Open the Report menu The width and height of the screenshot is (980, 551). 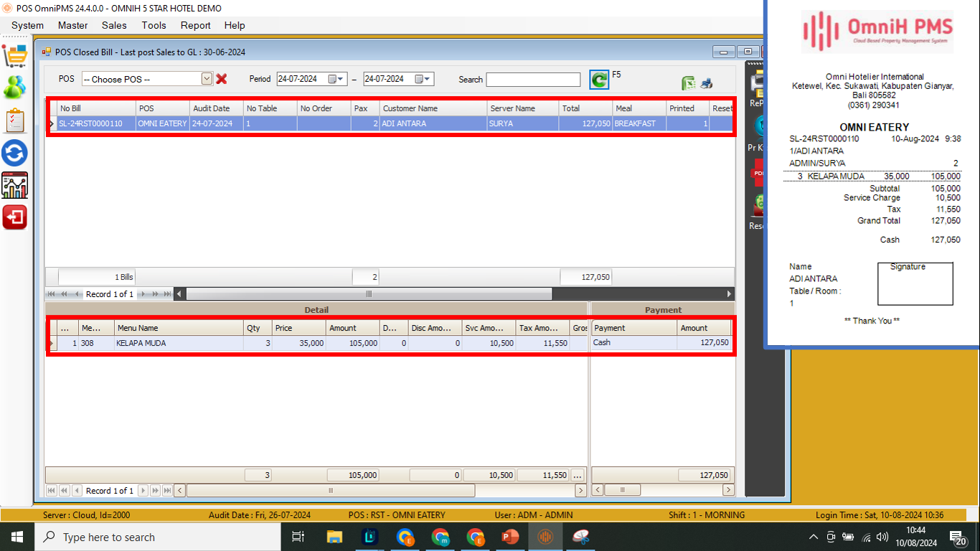point(195,25)
